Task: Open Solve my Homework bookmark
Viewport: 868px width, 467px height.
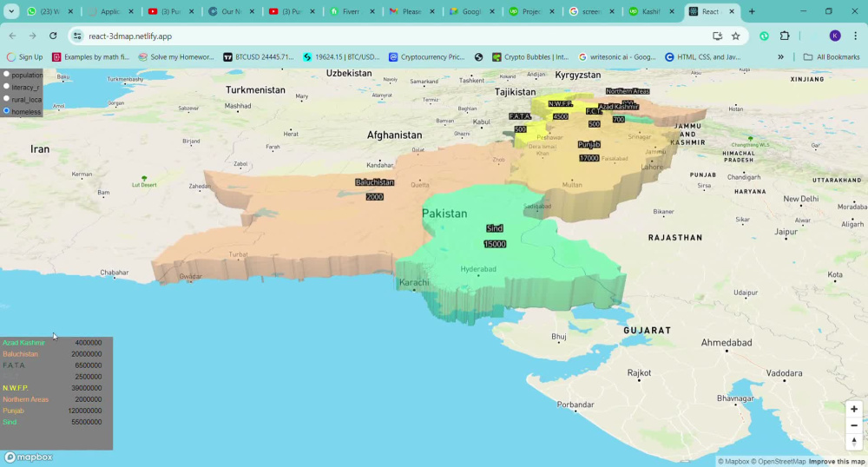Action: pyautogui.click(x=176, y=57)
